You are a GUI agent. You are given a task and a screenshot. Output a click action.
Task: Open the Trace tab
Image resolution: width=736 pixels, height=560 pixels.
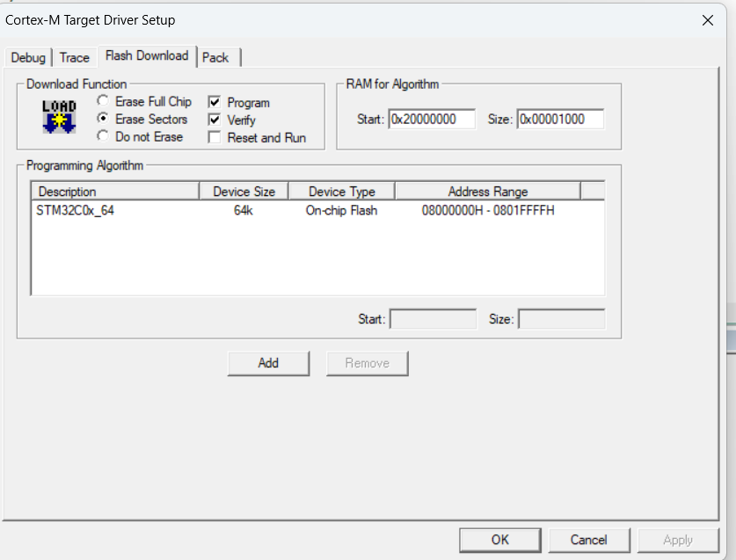(x=74, y=58)
